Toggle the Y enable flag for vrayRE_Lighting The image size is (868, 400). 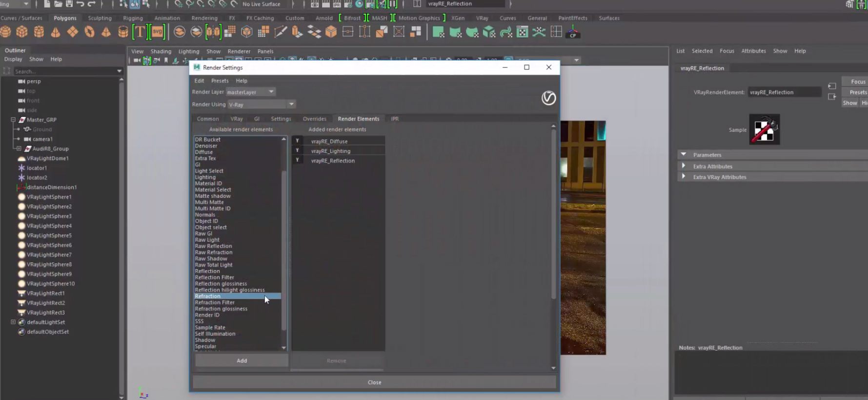tap(297, 151)
